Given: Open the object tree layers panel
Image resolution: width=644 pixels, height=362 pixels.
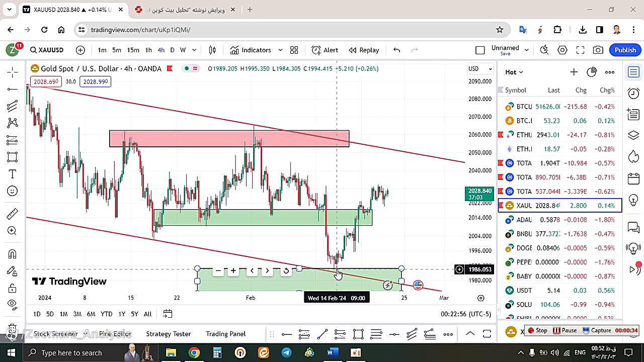Looking at the screenshot, I should pos(633,136).
